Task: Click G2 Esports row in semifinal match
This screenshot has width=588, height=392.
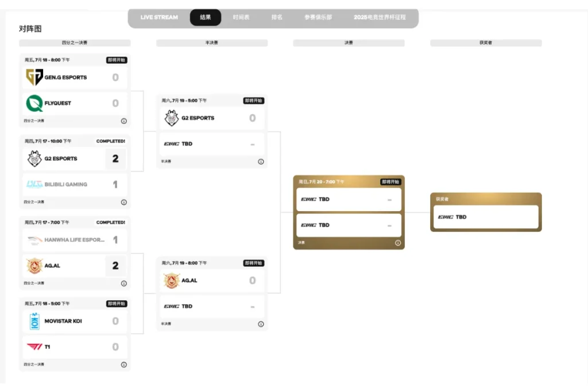Action: click(x=212, y=118)
